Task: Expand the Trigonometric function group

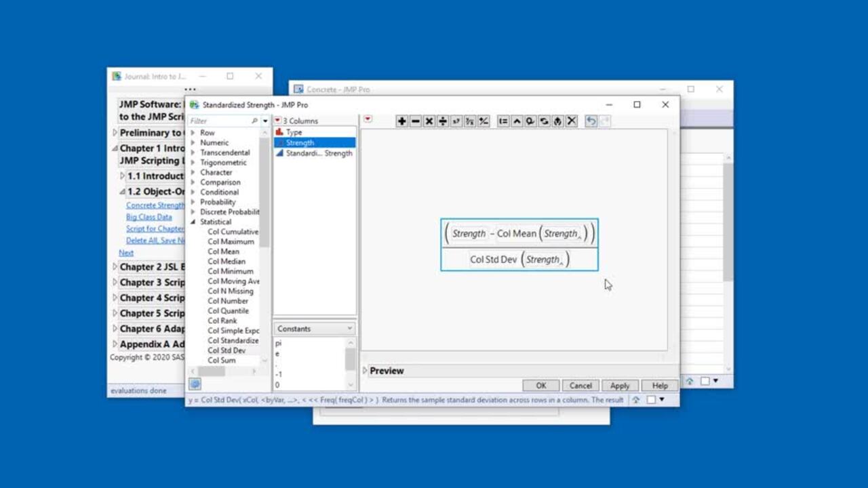Action: [193, 163]
